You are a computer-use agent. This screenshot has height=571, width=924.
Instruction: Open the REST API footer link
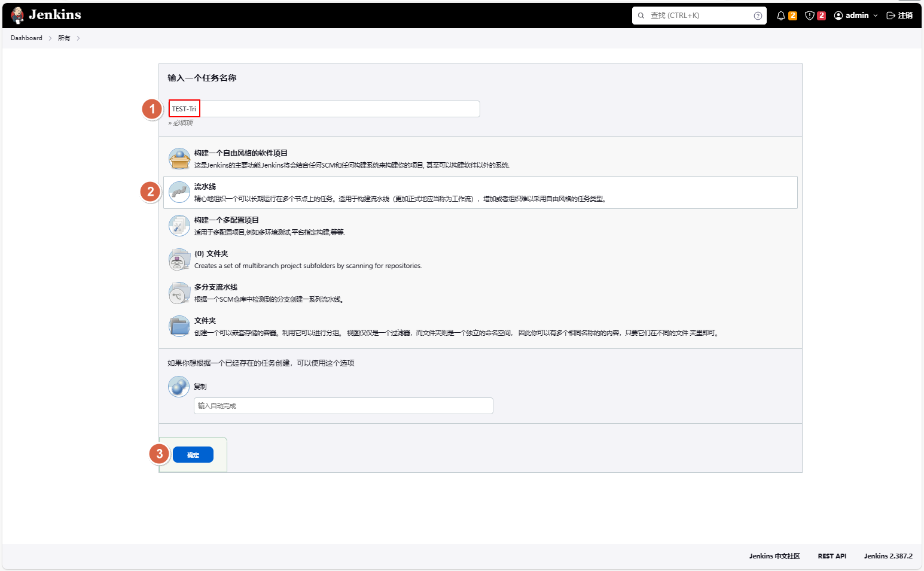[832, 556]
